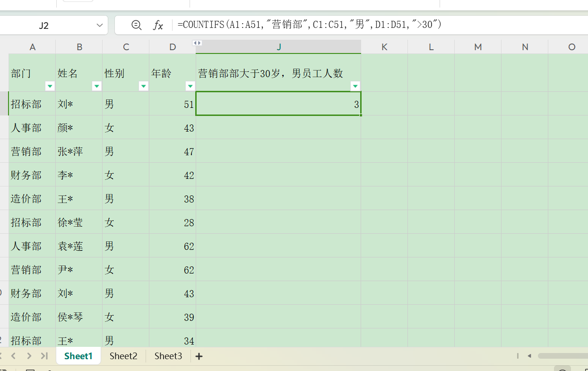
Task: Select the name cell 徐*莹
Action: pos(79,222)
